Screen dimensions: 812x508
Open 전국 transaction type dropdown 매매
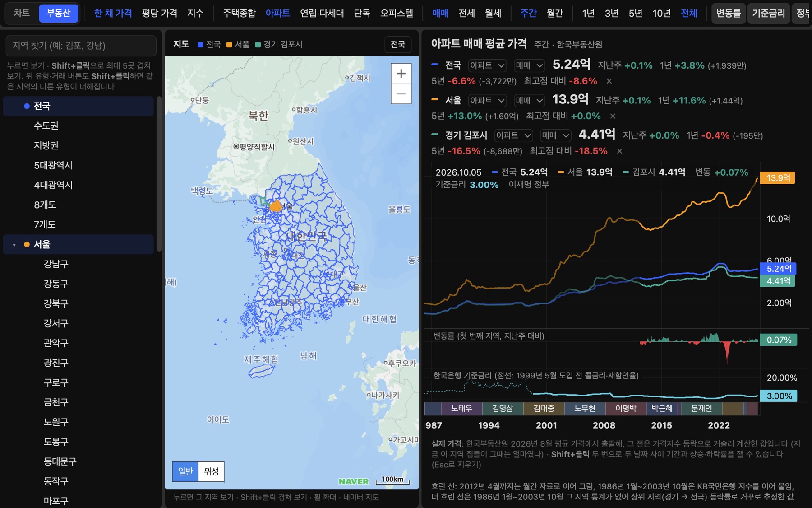click(530, 65)
